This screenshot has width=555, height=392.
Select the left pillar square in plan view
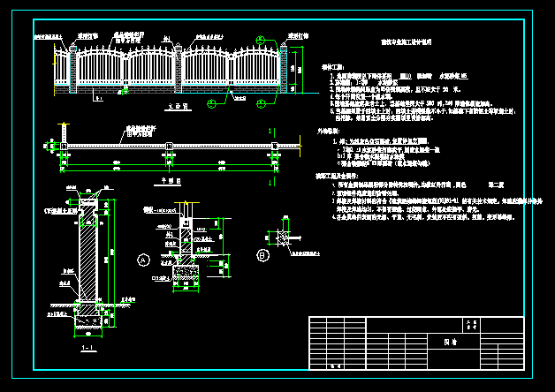(x=62, y=146)
